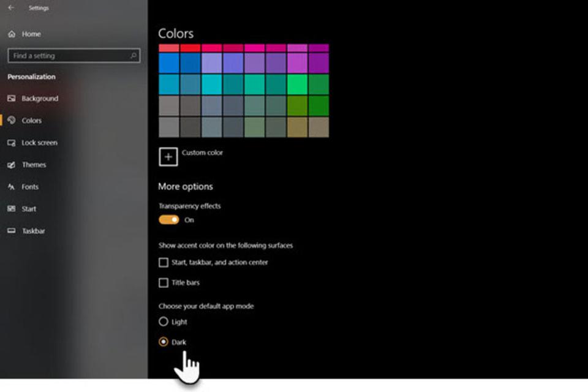Image resolution: width=588 pixels, height=392 pixels.
Task: Focus the Find a setting field
Action: (x=74, y=56)
